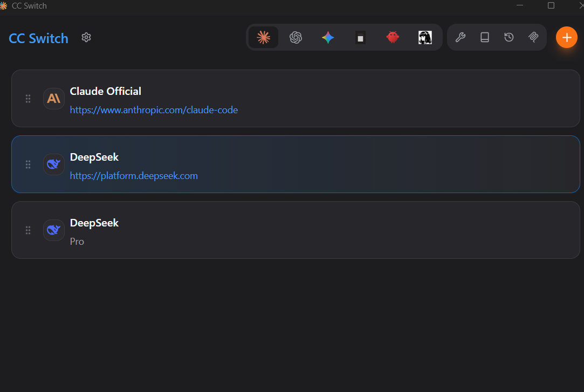
Task: Click whale logo on DeepSeek Pro card
Action: pos(53,230)
